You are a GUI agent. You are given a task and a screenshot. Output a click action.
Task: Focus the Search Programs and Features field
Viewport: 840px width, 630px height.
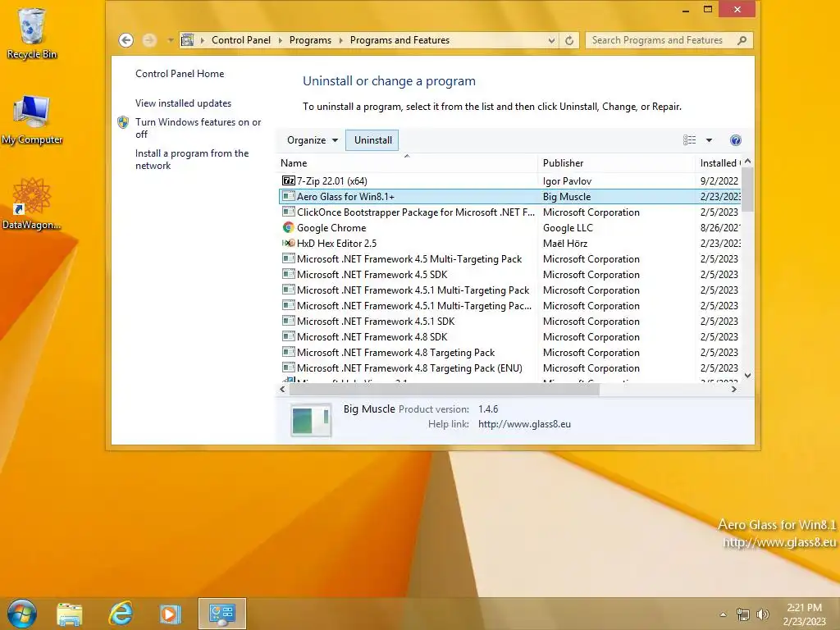click(669, 40)
